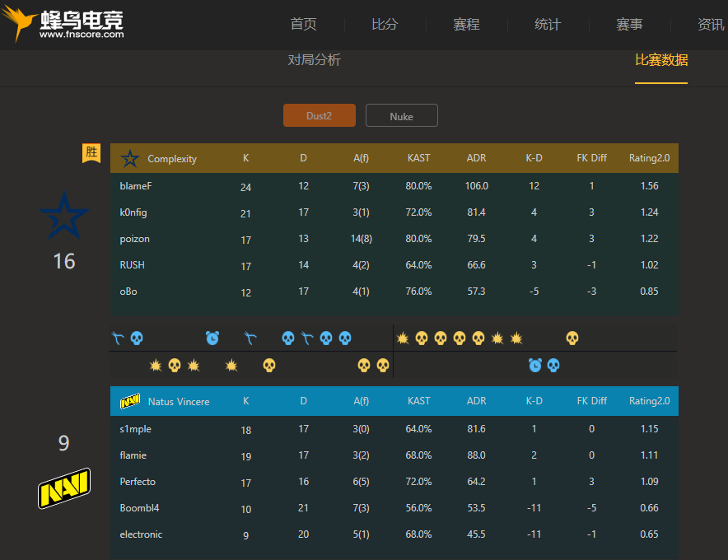Open 比分 in the top navigation

tap(385, 24)
